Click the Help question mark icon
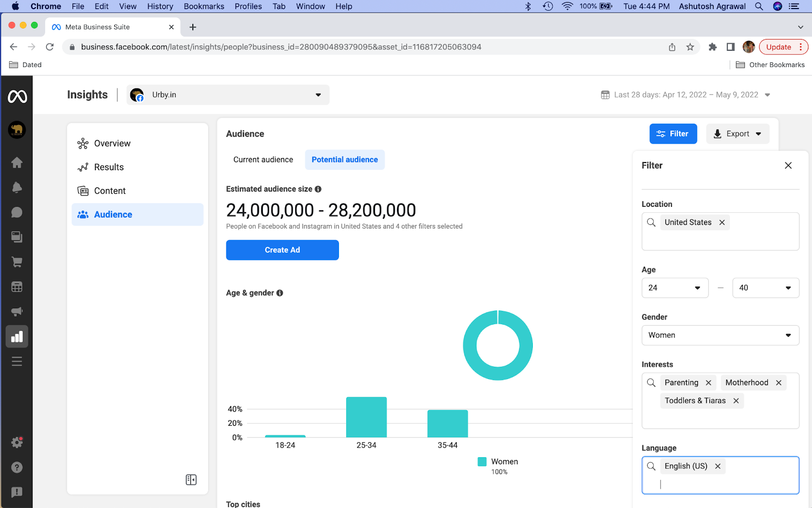This screenshot has height=508, width=812. point(17,467)
